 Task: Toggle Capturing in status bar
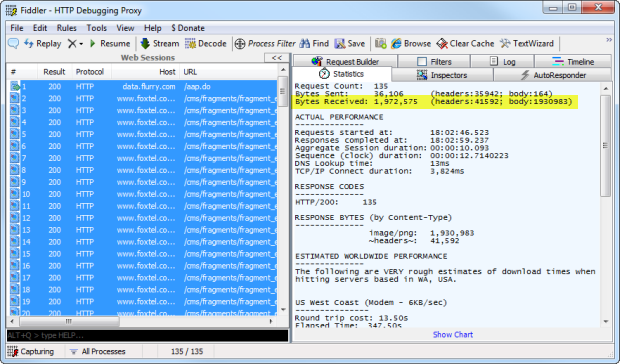coord(31,351)
